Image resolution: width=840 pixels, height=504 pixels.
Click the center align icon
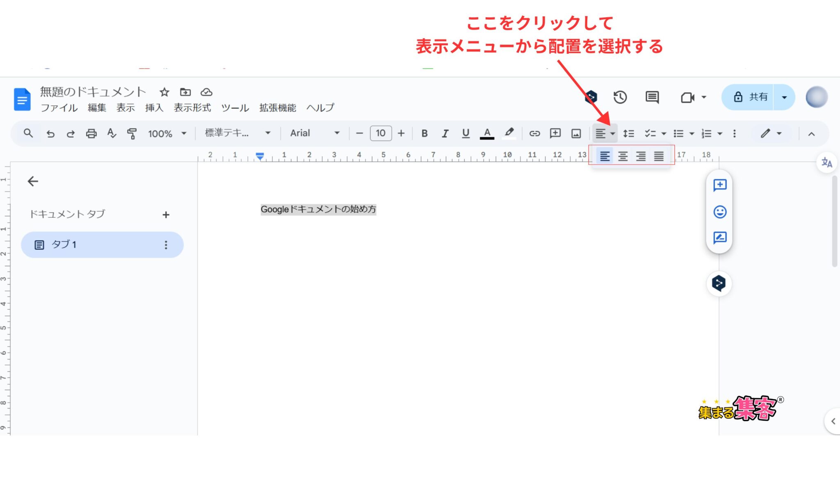tap(623, 156)
